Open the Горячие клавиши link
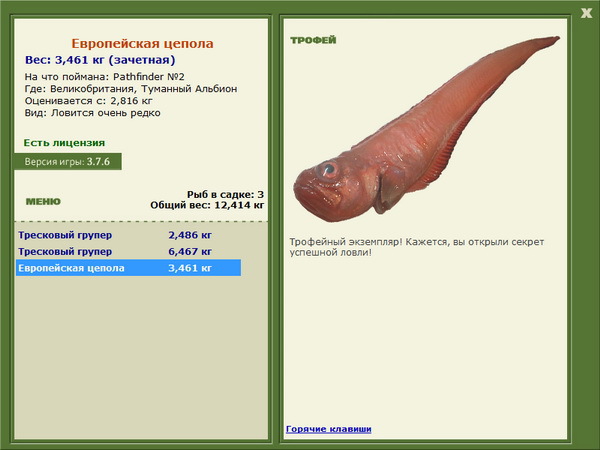The width and height of the screenshot is (600, 450). coord(329,429)
